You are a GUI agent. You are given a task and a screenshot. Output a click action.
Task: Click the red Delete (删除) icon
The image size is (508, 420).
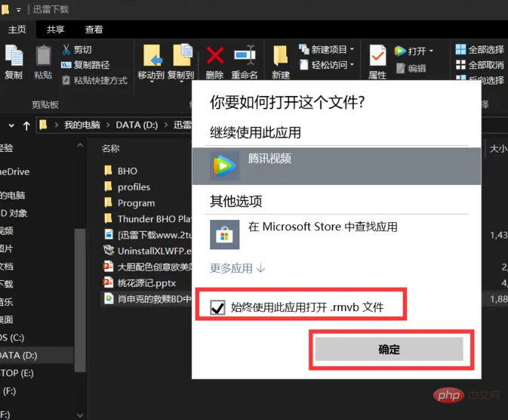click(215, 55)
